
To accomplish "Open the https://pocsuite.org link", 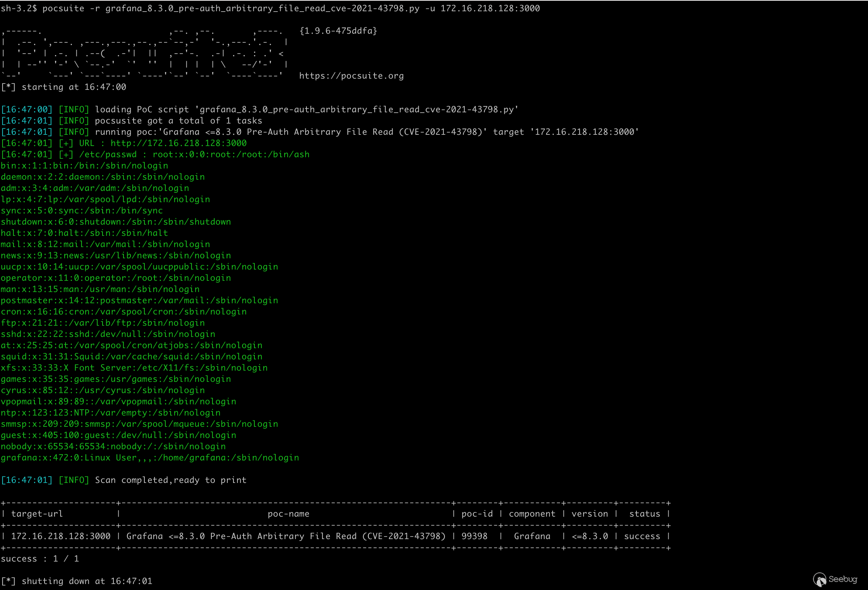I will click(351, 76).
